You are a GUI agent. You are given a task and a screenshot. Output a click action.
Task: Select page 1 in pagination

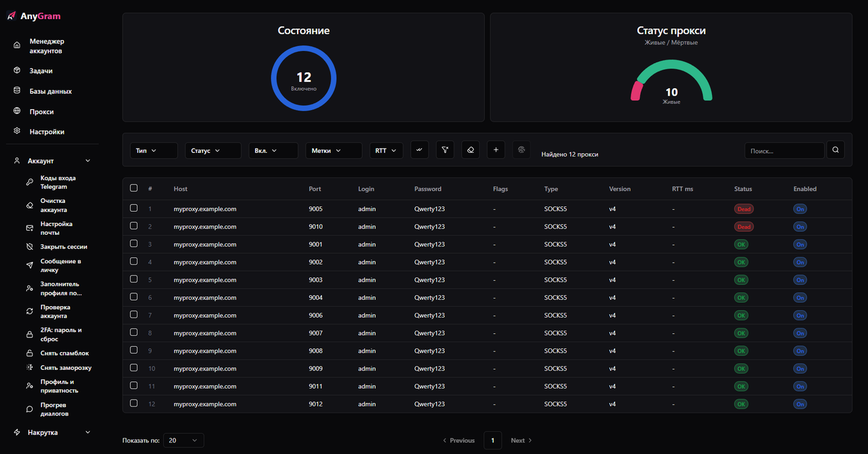click(x=493, y=440)
